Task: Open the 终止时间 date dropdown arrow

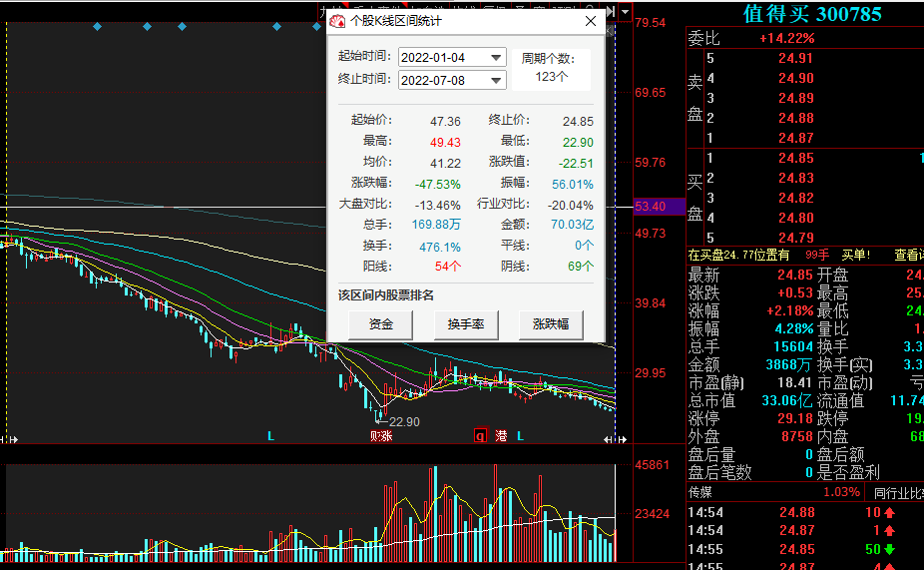Action: click(496, 80)
